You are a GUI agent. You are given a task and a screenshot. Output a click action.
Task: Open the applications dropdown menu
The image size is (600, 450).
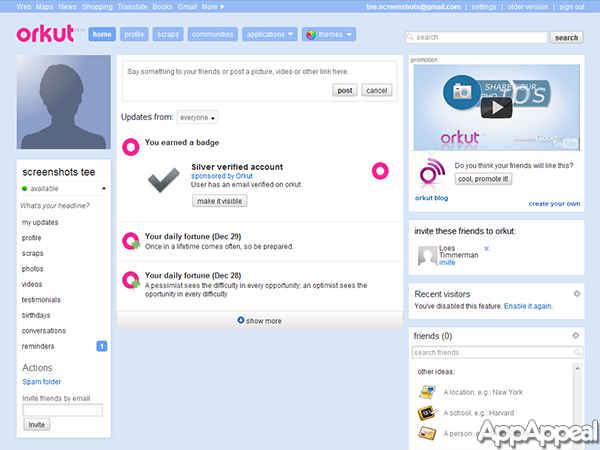pos(269,34)
